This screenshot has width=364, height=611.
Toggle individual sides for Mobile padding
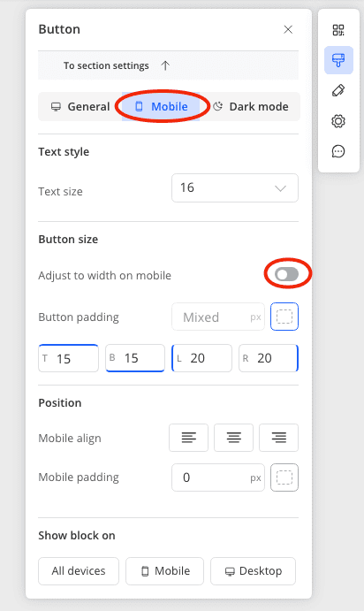pyautogui.click(x=284, y=477)
